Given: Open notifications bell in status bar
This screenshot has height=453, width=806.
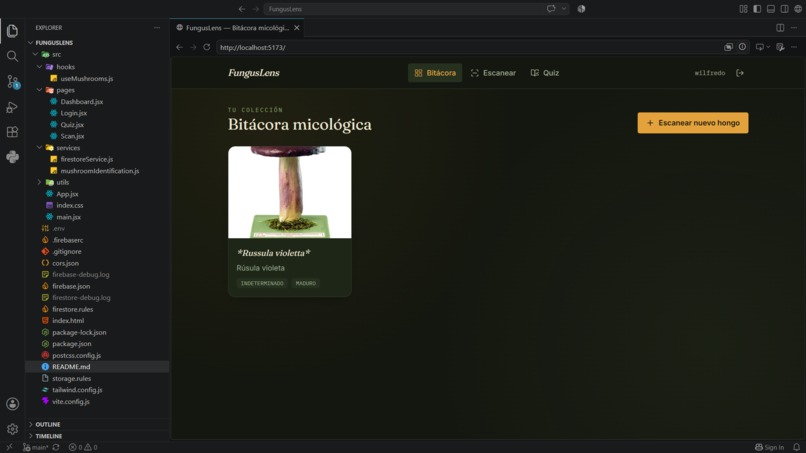Looking at the screenshot, I should (796, 447).
